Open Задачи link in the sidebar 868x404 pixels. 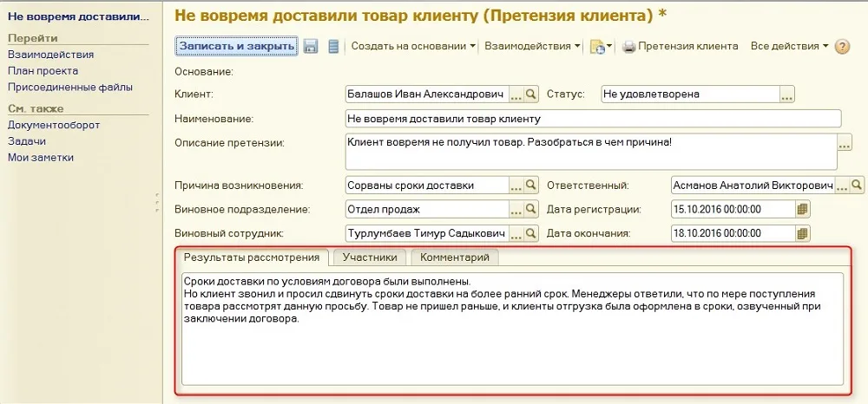pyautogui.click(x=27, y=141)
